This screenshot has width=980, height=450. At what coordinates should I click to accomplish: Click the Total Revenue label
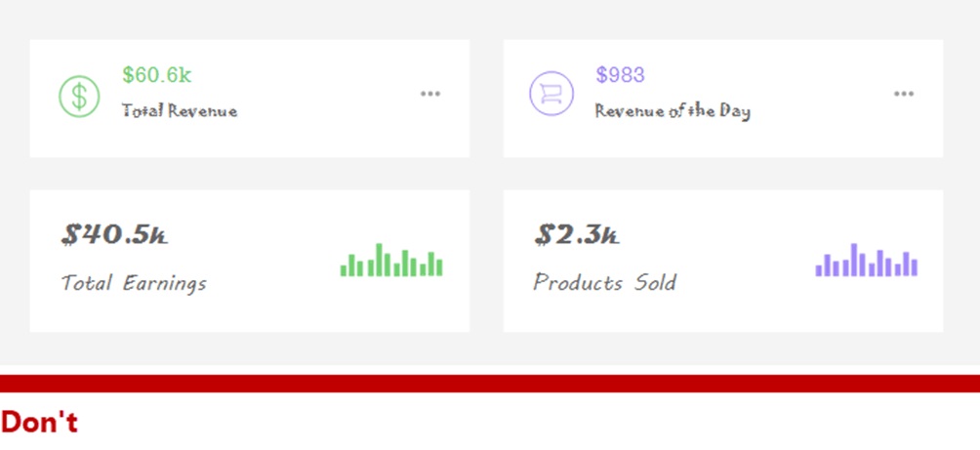180,111
